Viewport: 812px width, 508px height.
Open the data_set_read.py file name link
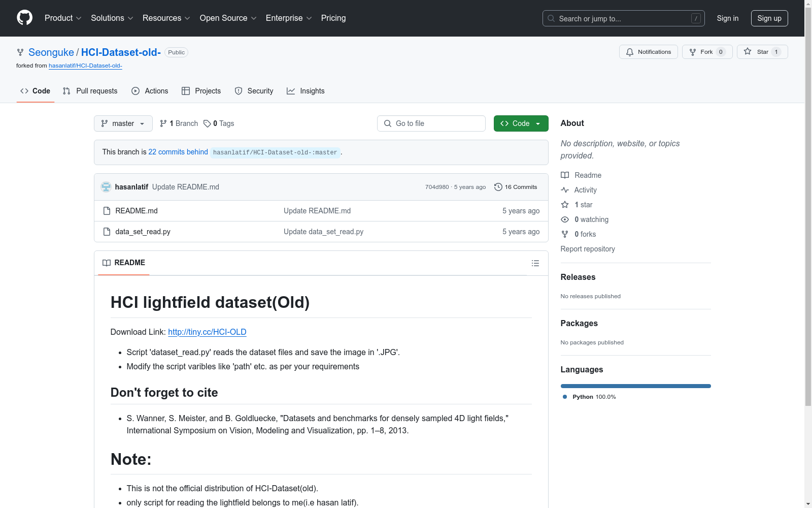143,232
